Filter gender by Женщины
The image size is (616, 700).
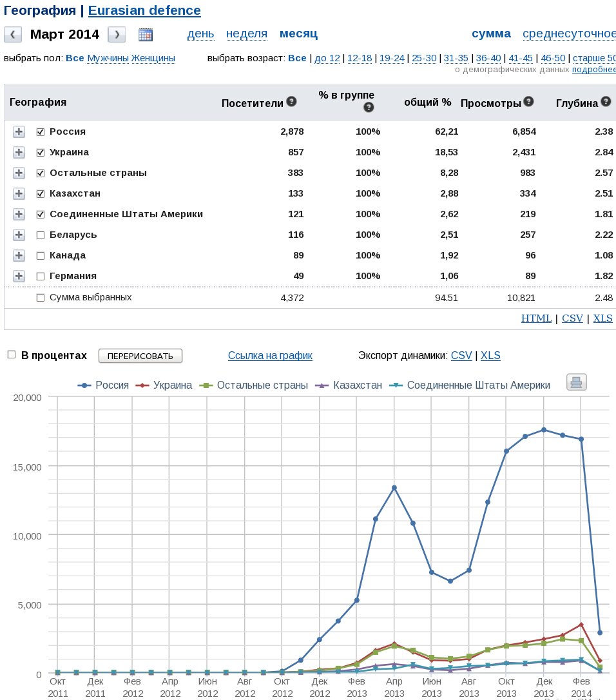click(x=153, y=58)
